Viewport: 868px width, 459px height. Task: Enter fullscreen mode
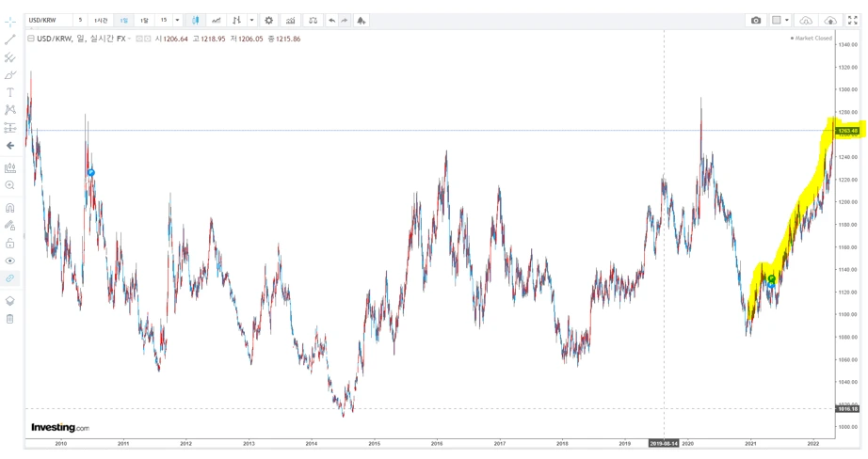(x=853, y=21)
